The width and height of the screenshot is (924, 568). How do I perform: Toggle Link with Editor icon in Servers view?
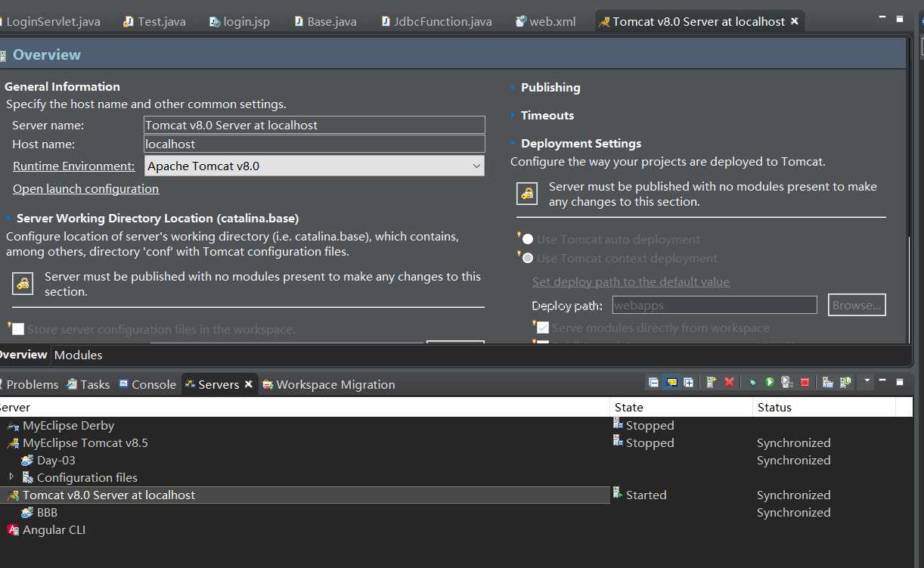click(671, 383)
